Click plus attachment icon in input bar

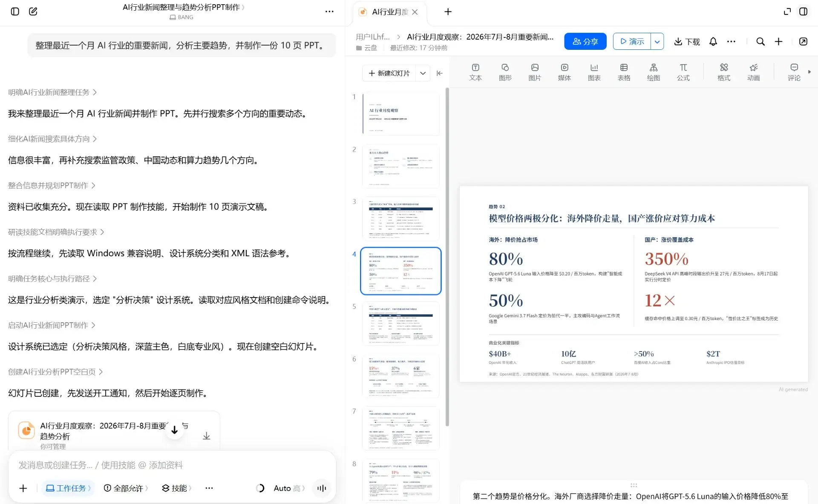tap(23, 488)
